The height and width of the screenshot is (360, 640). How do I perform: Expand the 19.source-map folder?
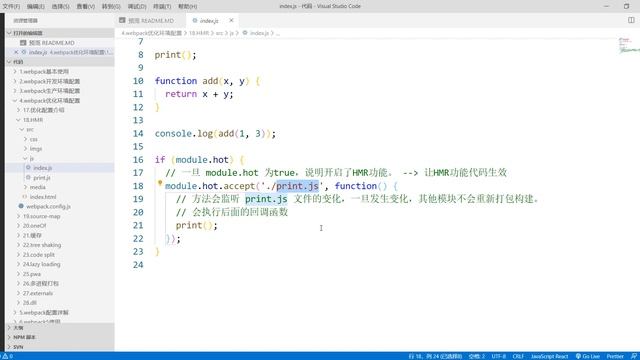(x=60, y=216)
